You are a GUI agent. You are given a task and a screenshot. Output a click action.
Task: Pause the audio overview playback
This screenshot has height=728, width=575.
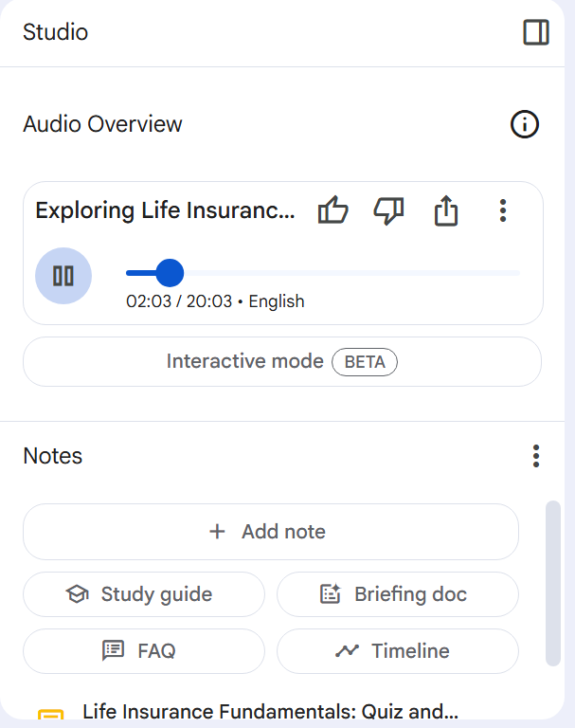(x=63, y=276)
